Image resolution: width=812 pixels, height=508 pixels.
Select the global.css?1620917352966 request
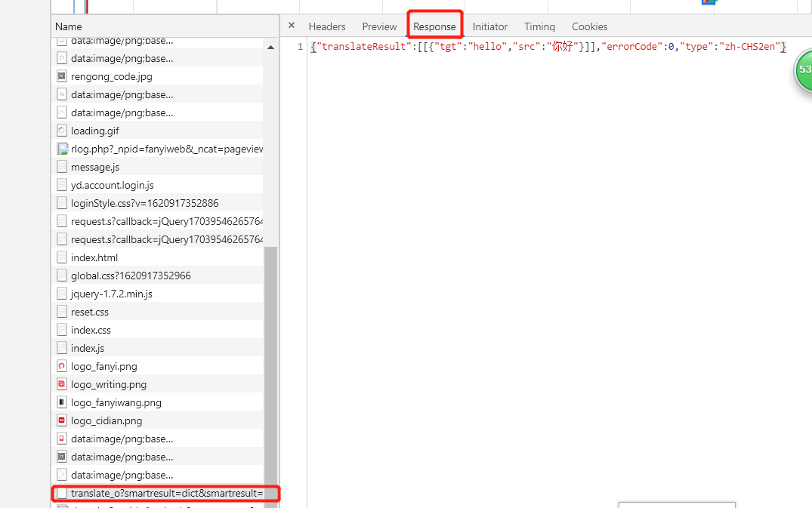tap(157, 276)
